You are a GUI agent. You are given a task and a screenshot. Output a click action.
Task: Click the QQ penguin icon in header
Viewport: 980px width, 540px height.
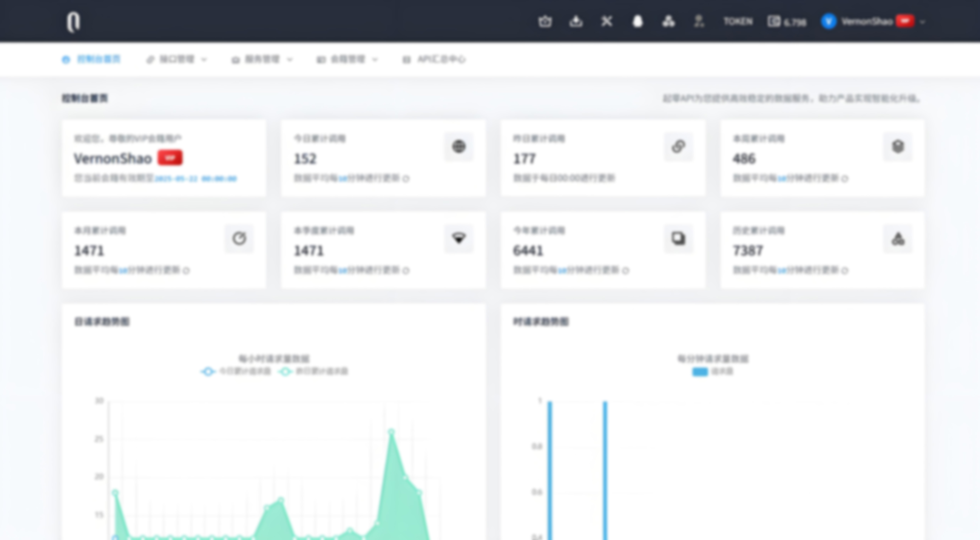pyautogui.click(x=638, y=21)
